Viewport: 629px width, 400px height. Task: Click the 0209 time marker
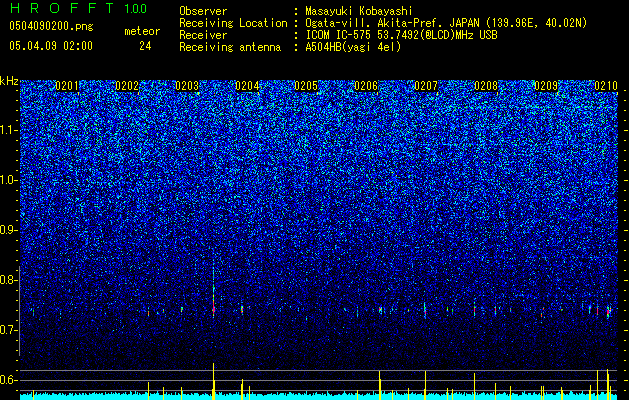(546, 86)
